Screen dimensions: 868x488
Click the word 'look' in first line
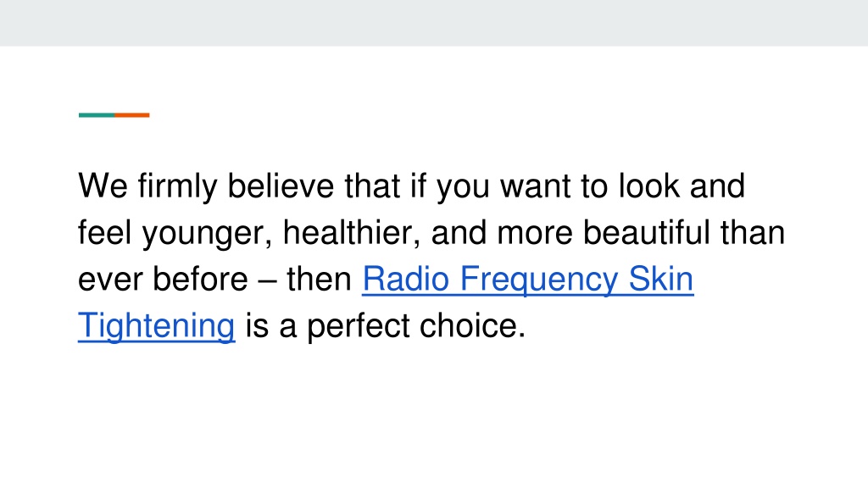pyautogui.click(x=648, y=186)
